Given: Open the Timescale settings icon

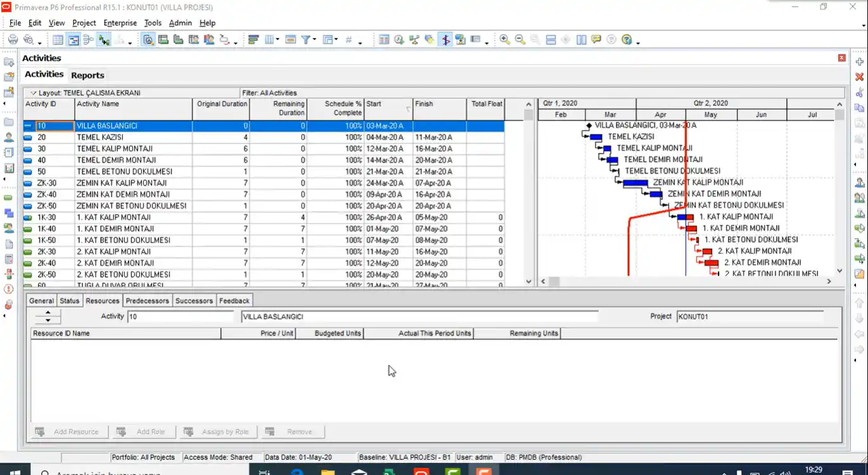Looking at the screenshot, I should [x=291, y=40].
